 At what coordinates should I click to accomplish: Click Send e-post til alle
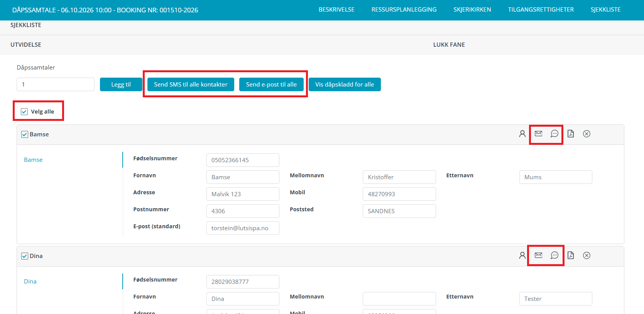click(x=271, y=85)
